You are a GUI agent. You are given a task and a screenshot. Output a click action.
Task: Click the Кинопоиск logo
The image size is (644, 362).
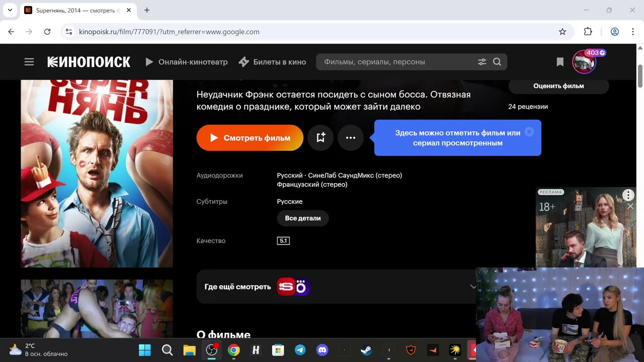tap(89, 62)
